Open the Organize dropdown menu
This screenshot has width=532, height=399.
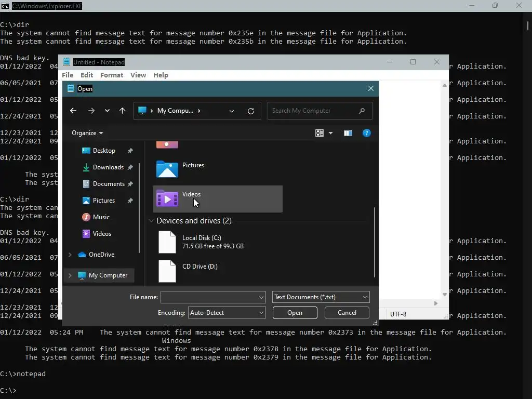point(87,133)
